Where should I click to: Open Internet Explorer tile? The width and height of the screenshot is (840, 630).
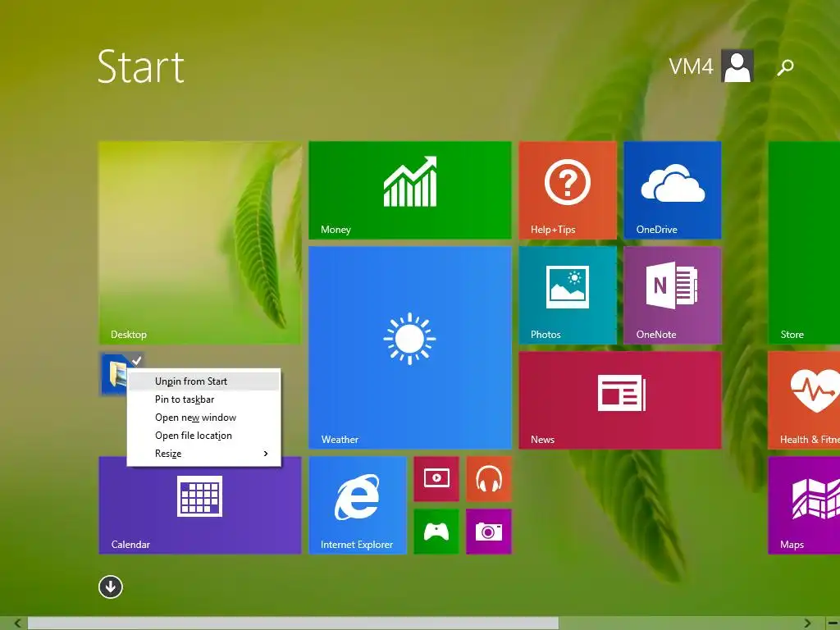[358, 504]
